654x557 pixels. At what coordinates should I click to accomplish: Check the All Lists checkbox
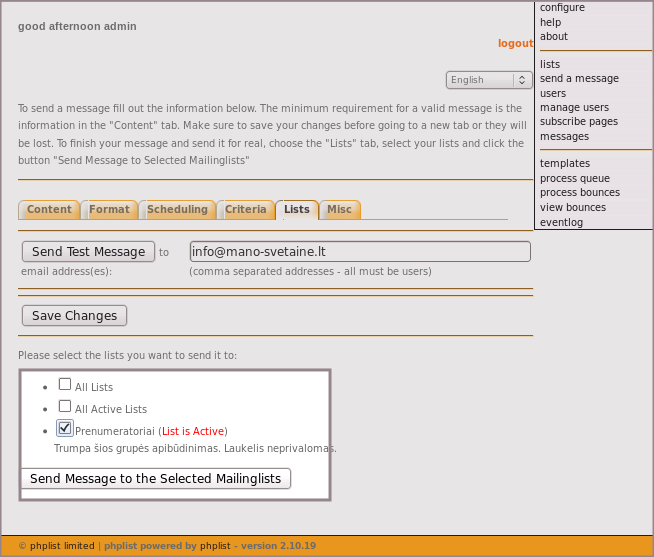click(65, 384)
